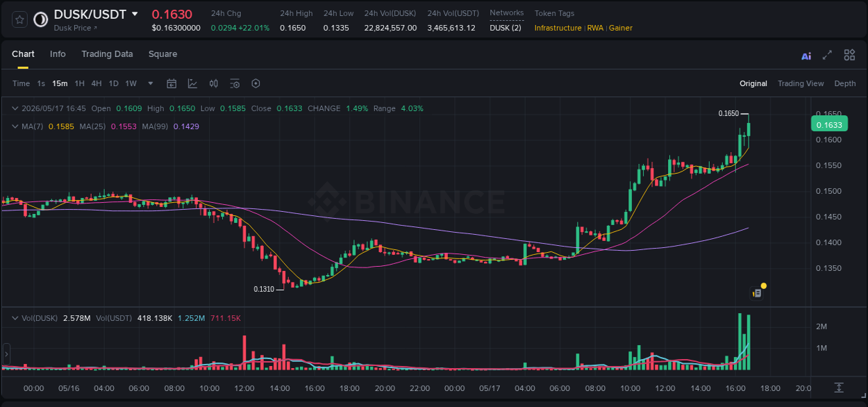Star DUSK/USDT as a favorite
This screenshot has width=868, height=407.
19,19
